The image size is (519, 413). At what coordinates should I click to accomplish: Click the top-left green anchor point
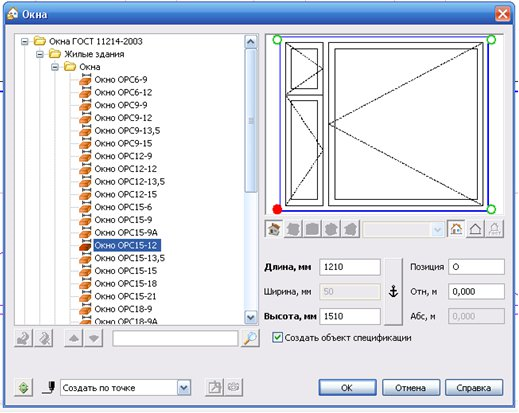pos(277,40)
